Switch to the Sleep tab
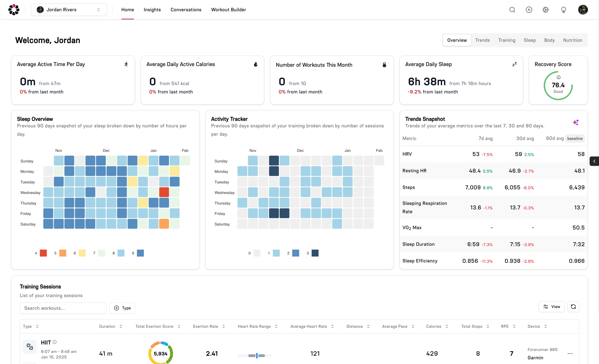This screenshot has width=599, height=364. coord(529,40)
